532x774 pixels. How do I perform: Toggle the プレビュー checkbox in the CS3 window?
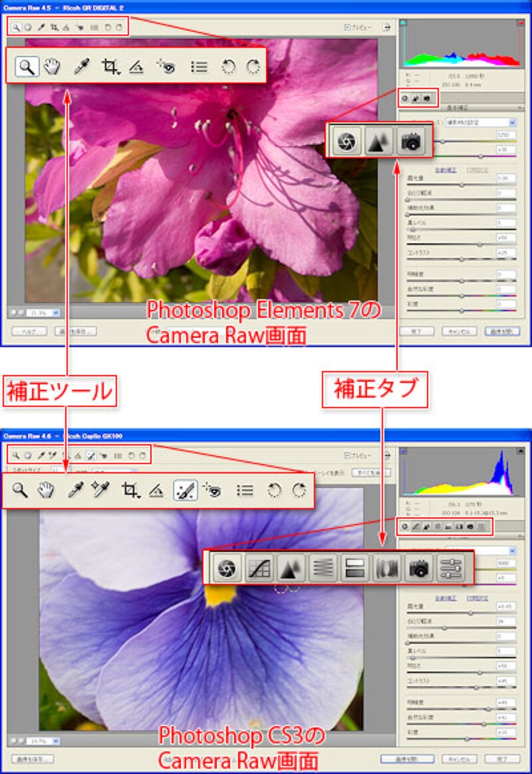click(x=347, y=455)
